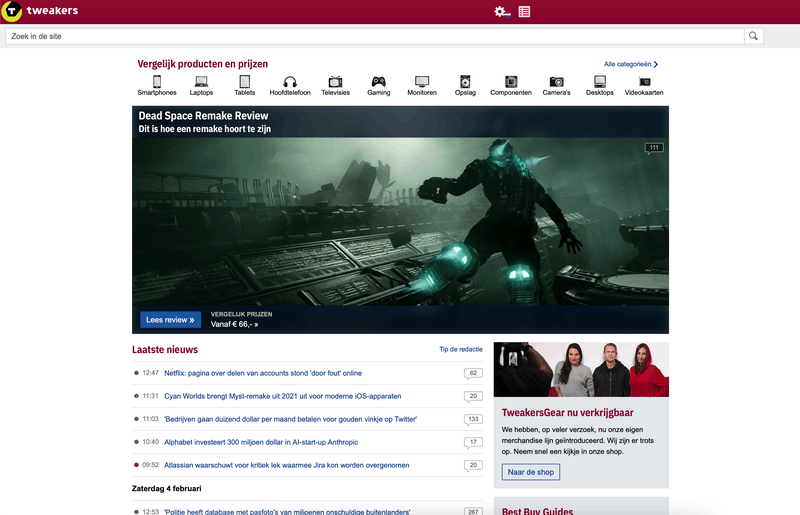The width and height of the screenshot is (800, 515).
Task: Click the Zoek in de site search field
Action: (x=374, y=36)
